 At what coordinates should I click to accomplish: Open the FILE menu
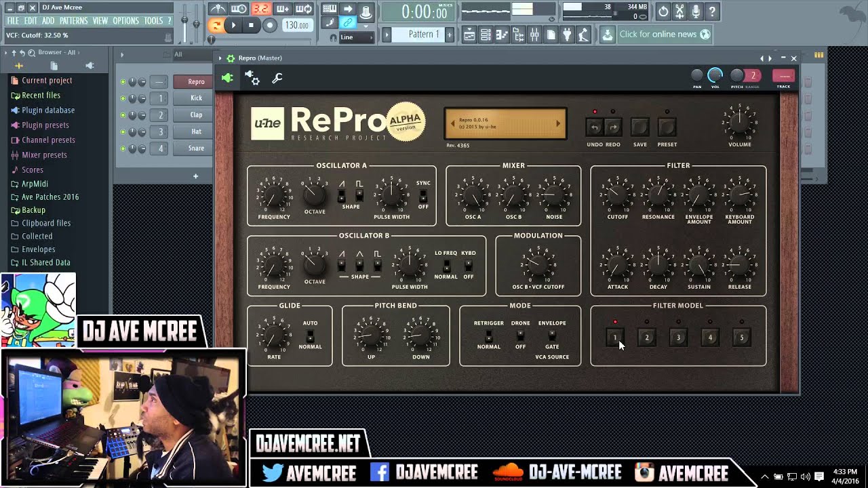tap(12, 20)
